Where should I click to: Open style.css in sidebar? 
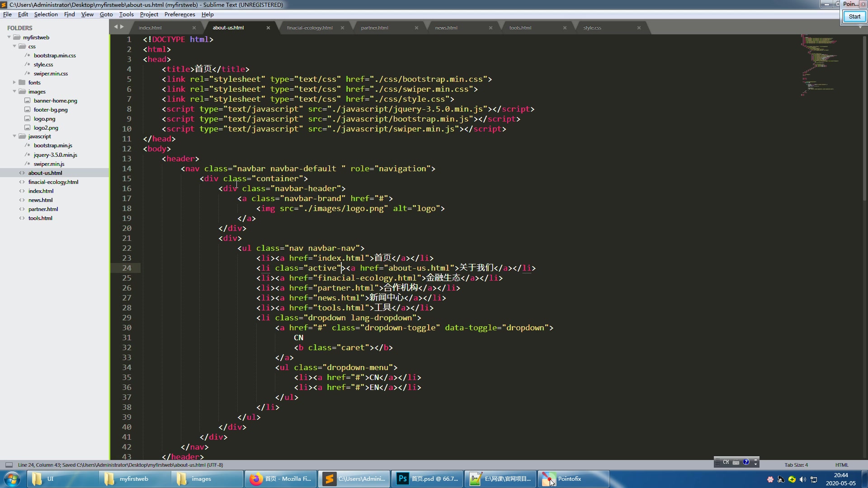43,65
